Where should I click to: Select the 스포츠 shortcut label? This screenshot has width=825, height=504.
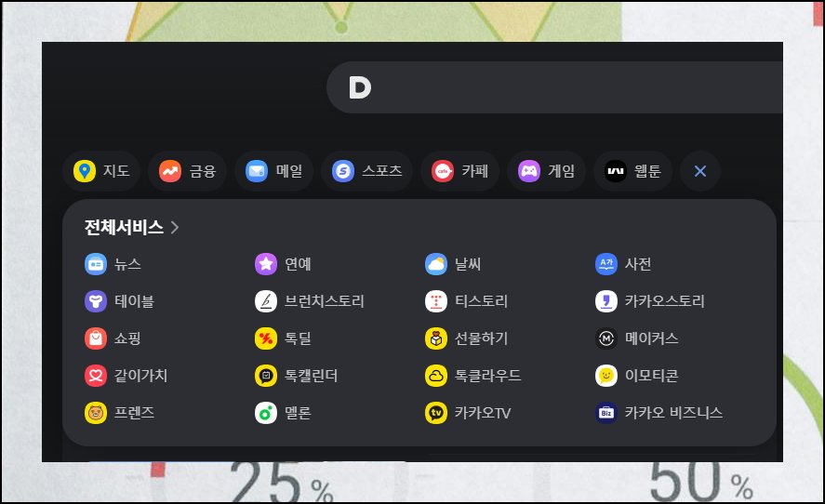382,171
